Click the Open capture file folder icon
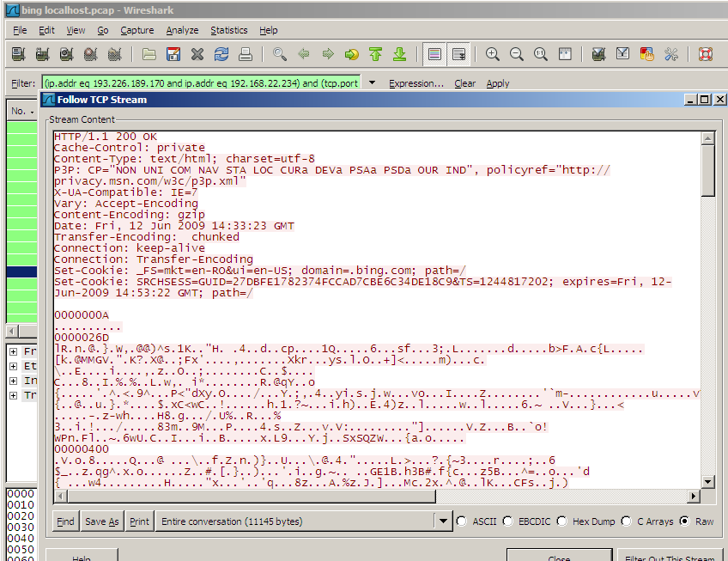This screenshot has height=561, width=728. (149, 54)
